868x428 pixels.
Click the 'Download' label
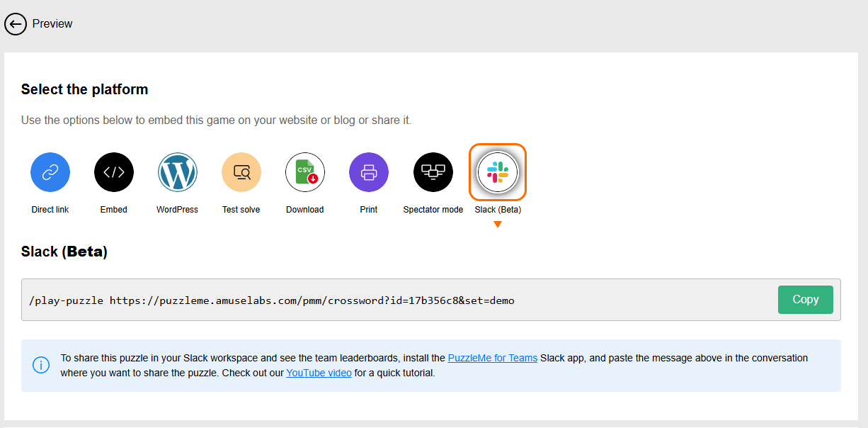pyautogui.click(x=305, y=210)
